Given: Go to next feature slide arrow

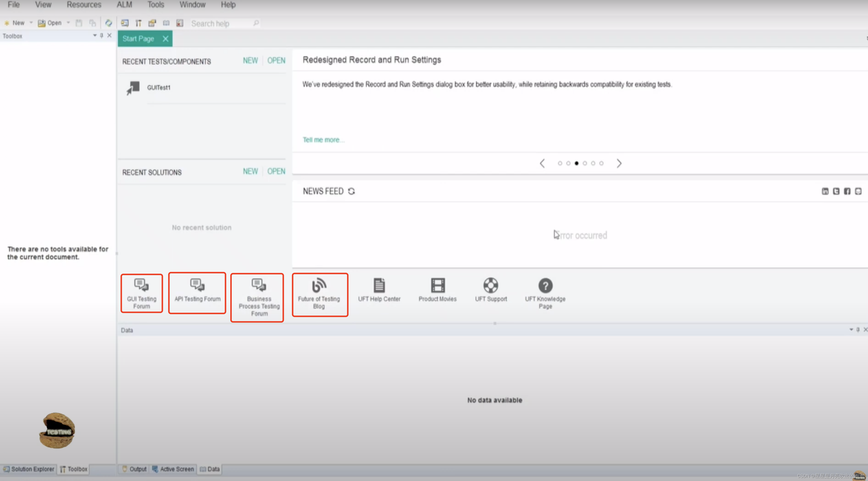Looking at the screenshot, I should [x=619, y=163].
